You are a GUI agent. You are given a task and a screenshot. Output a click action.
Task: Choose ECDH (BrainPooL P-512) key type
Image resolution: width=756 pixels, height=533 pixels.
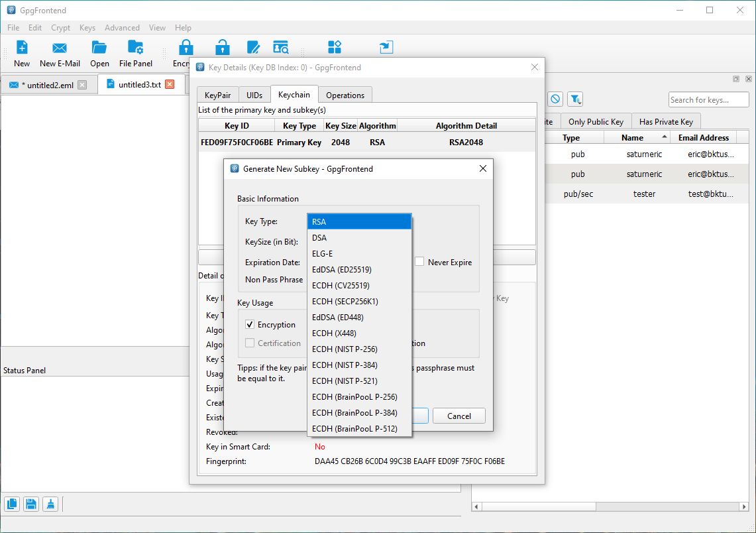(359, 429)
